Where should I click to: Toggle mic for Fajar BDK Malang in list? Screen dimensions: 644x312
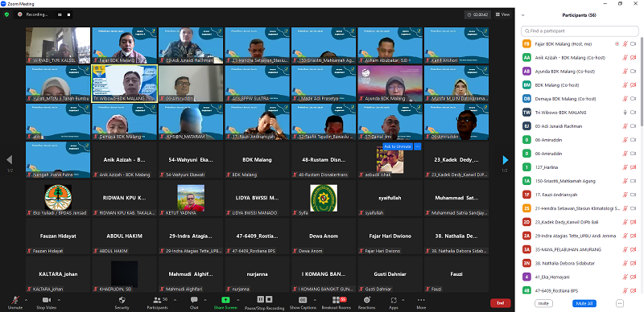(x=625, y=44)
